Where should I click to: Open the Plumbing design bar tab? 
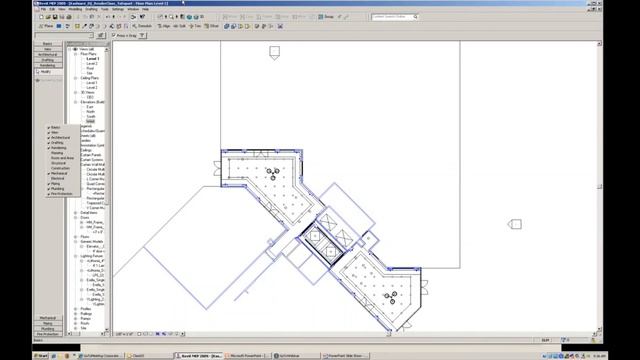(48, 329)
